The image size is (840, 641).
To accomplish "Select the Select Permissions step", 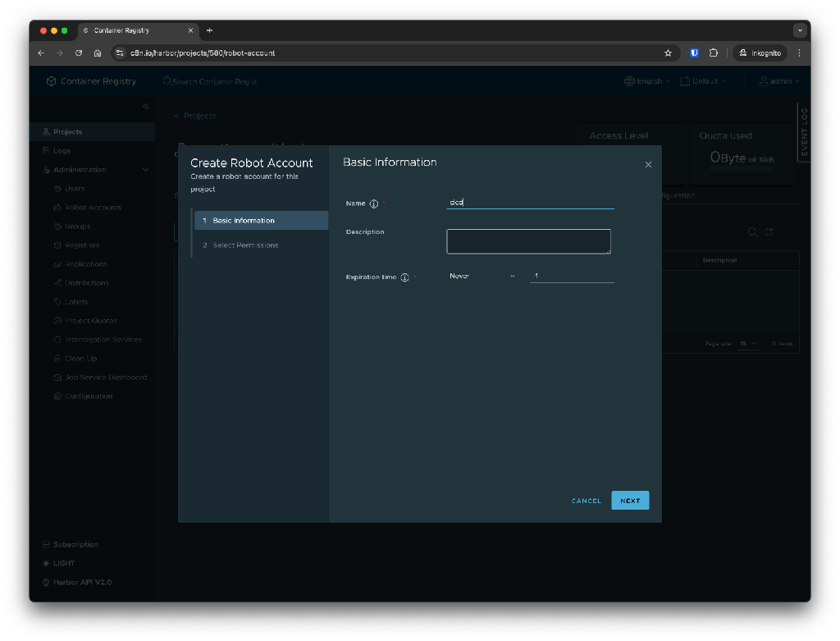I will (x=261, y=245).
